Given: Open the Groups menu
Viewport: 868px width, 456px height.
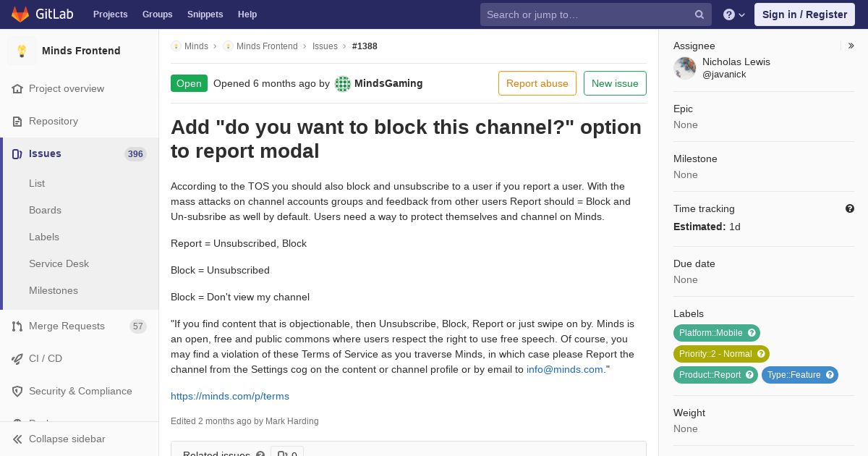Looking at the screenshot, I should [157, 14].
